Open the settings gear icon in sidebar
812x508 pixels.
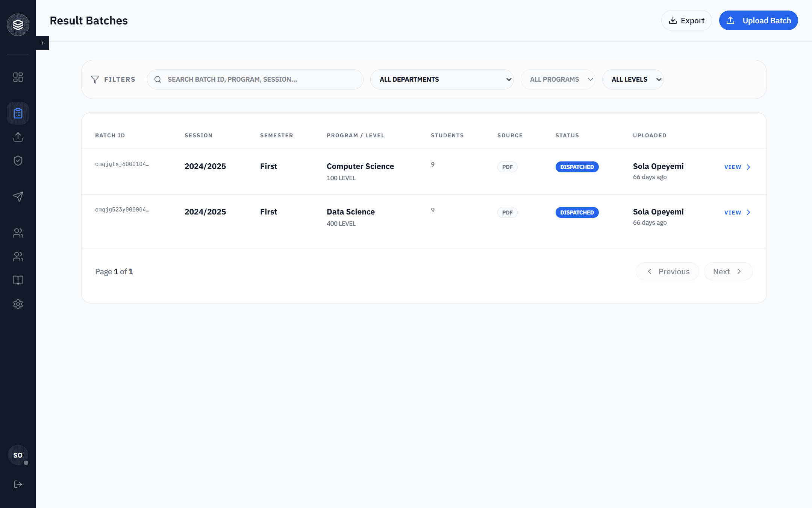(x=18, y=304)
